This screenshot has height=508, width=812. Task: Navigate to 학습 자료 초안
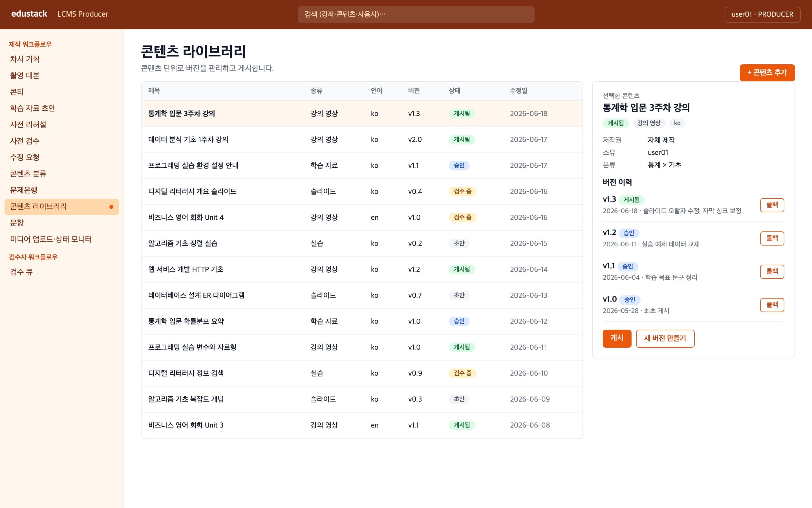(x=62, y=108)
